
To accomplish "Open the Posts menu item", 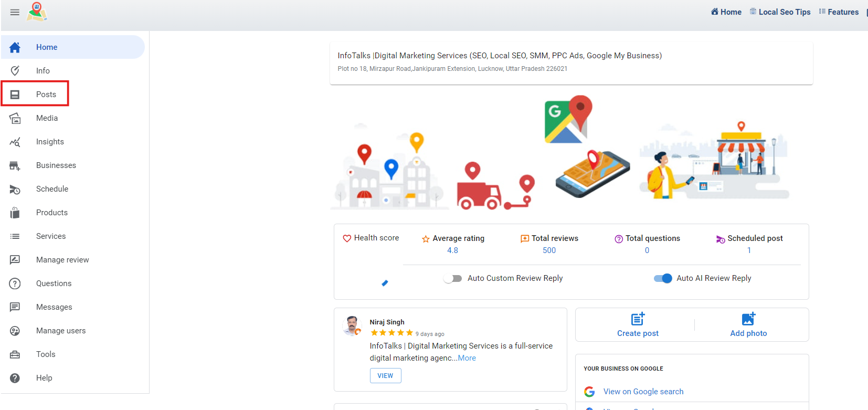I will (46, 94).
